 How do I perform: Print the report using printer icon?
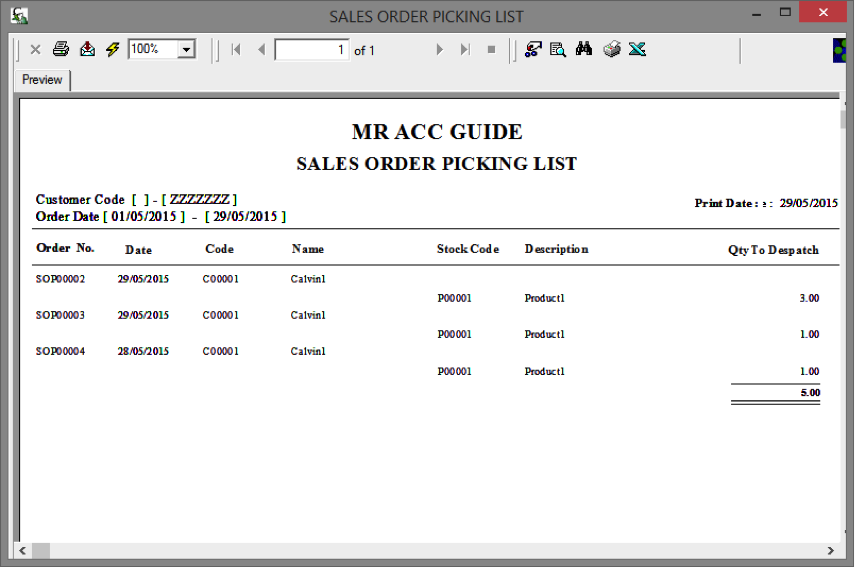(x=61, y=49)
